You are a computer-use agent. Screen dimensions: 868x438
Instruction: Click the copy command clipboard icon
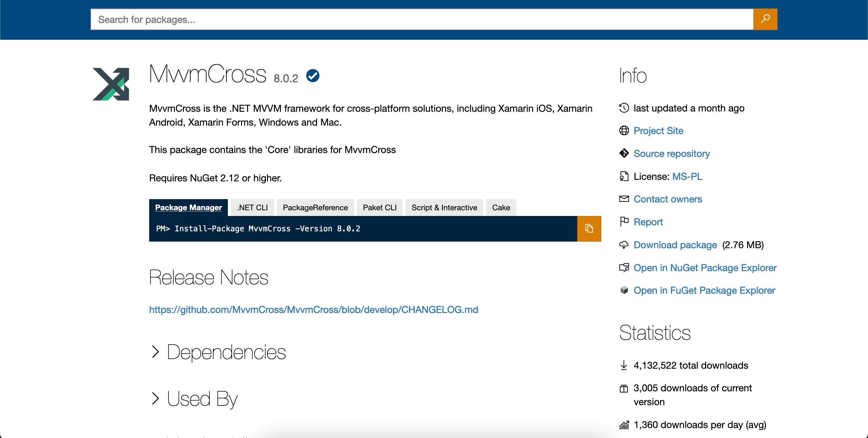589,229
